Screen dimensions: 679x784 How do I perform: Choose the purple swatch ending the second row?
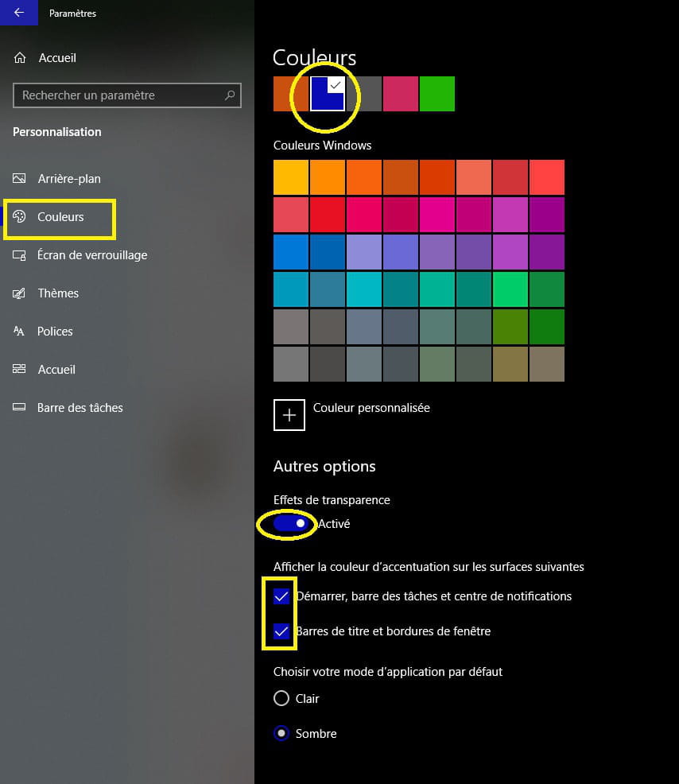[x=547, y=215]
